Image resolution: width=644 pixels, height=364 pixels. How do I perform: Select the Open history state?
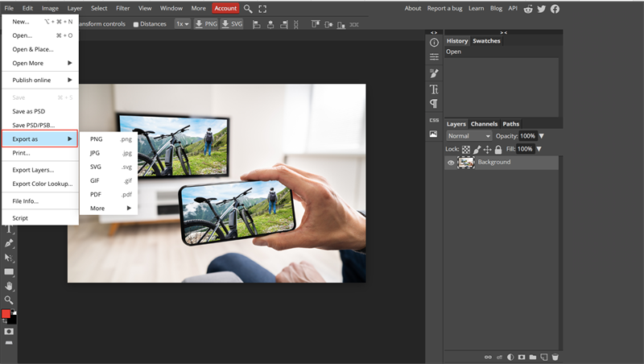click(502, 52)
